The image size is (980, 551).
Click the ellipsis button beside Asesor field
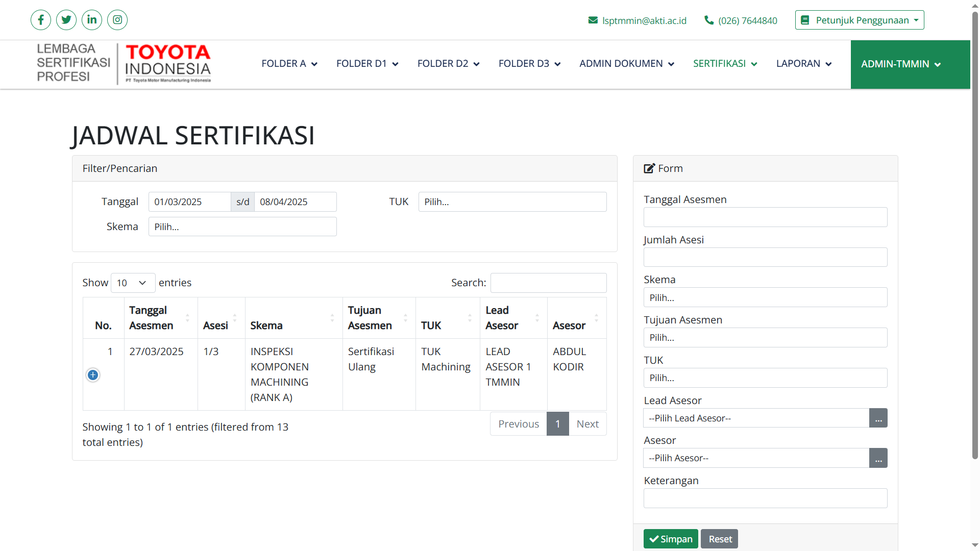click(x=878, y=458)
